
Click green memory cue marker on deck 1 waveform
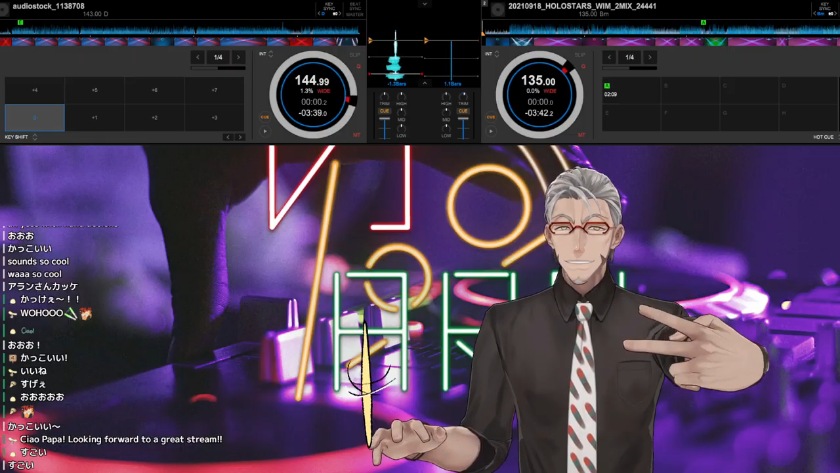tap(20, 22)
